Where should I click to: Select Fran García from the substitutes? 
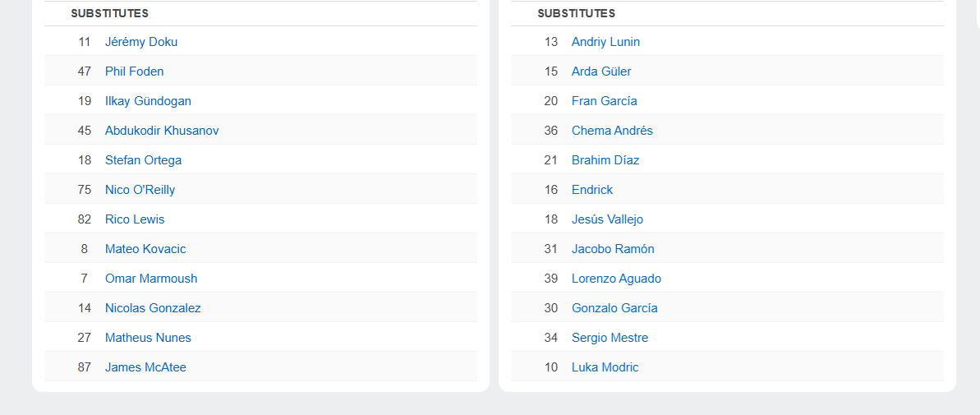(x=604, y=101)
